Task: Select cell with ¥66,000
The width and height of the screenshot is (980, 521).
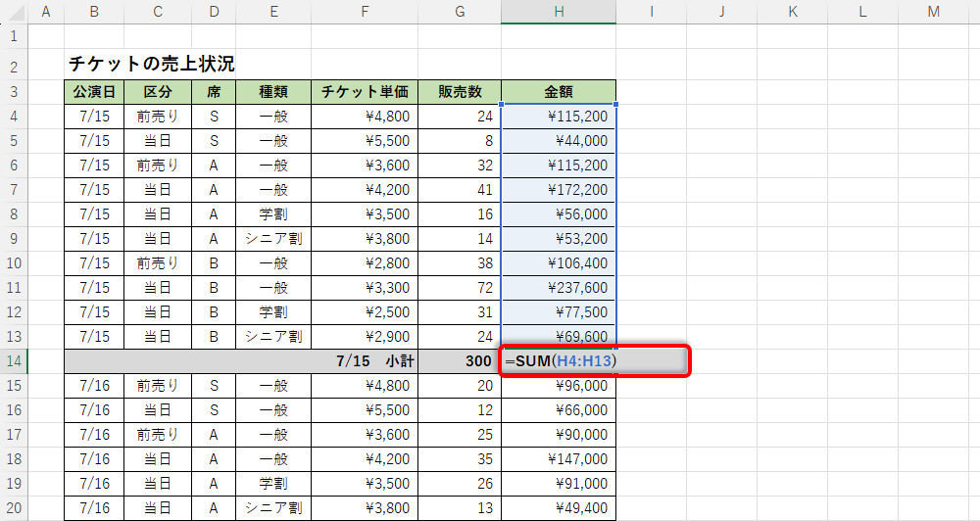Action: [x=559, y=409]
